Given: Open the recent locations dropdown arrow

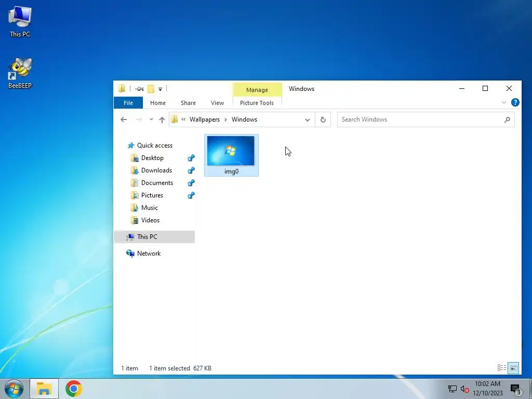Looking at the screenshot, I should point(151,119).
